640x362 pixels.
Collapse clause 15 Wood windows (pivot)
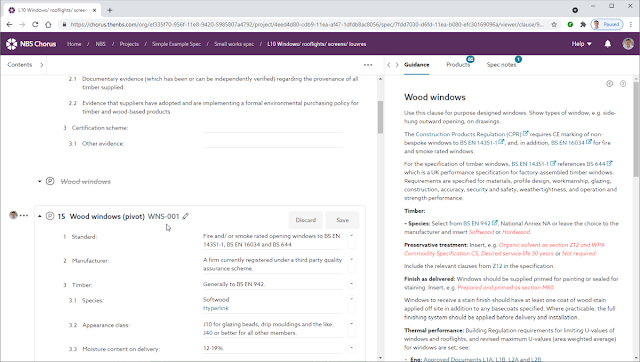(x=40, y=216)
